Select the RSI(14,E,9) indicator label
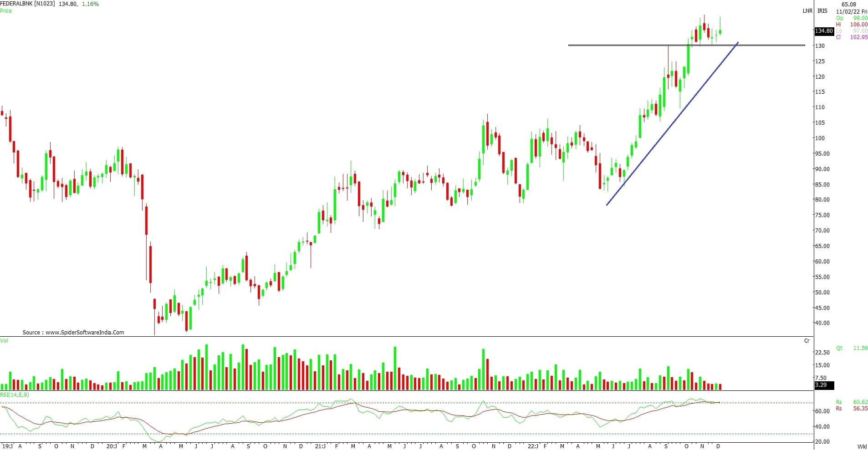This screenshot has width=868, height=450. 15,394
